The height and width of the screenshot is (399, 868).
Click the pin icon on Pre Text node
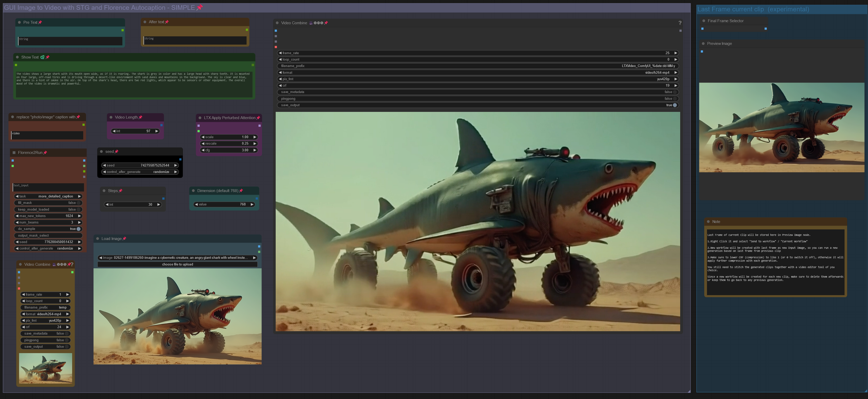pyautogui.click(x=40, y=22)
